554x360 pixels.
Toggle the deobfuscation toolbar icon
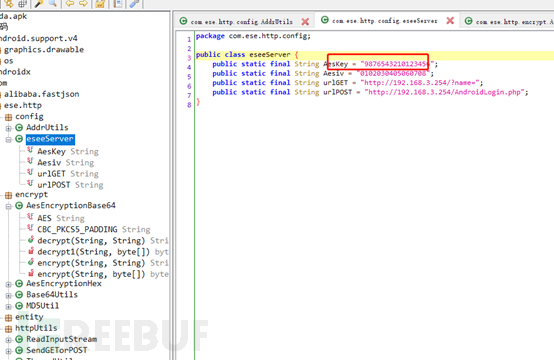coord(100,3)
